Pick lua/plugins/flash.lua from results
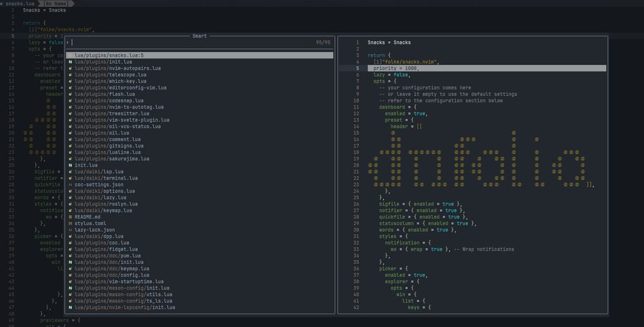This screenshot has width=644, height=327. point(104,94)
